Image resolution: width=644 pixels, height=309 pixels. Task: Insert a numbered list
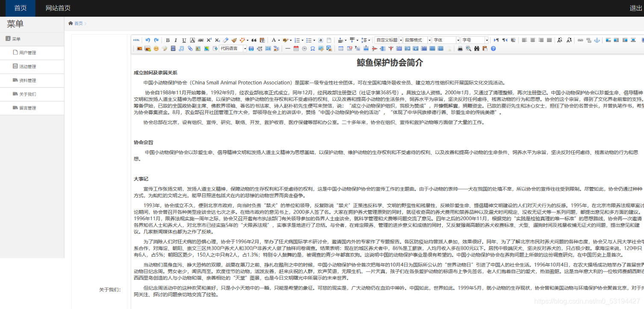click(x=297, y=40)
